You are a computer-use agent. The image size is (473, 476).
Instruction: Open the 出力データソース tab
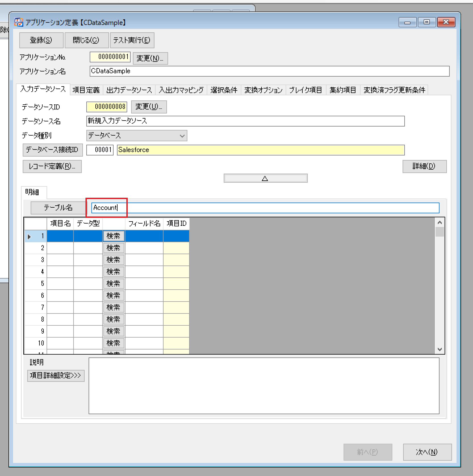(x=129, y=90)
